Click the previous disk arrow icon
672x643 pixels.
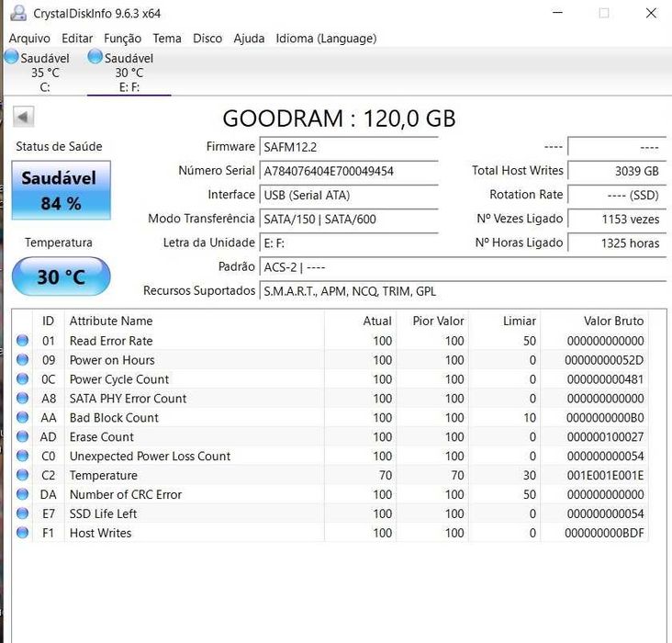coord(23,117)
